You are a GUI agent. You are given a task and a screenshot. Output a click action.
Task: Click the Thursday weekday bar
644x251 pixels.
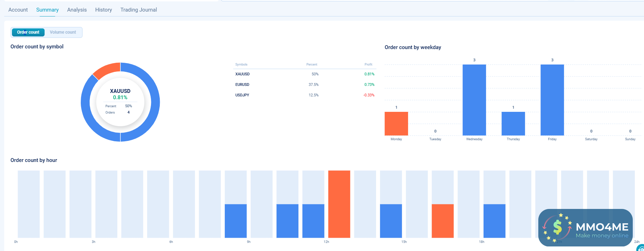point(513,123)
